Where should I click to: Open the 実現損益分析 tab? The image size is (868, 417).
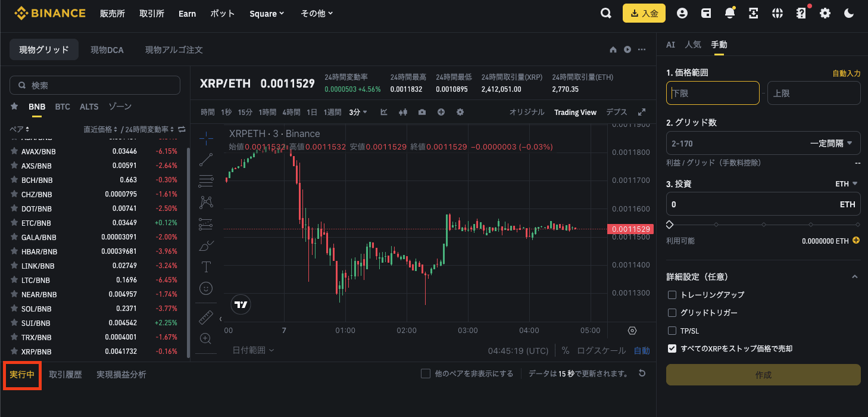point(121,375)
